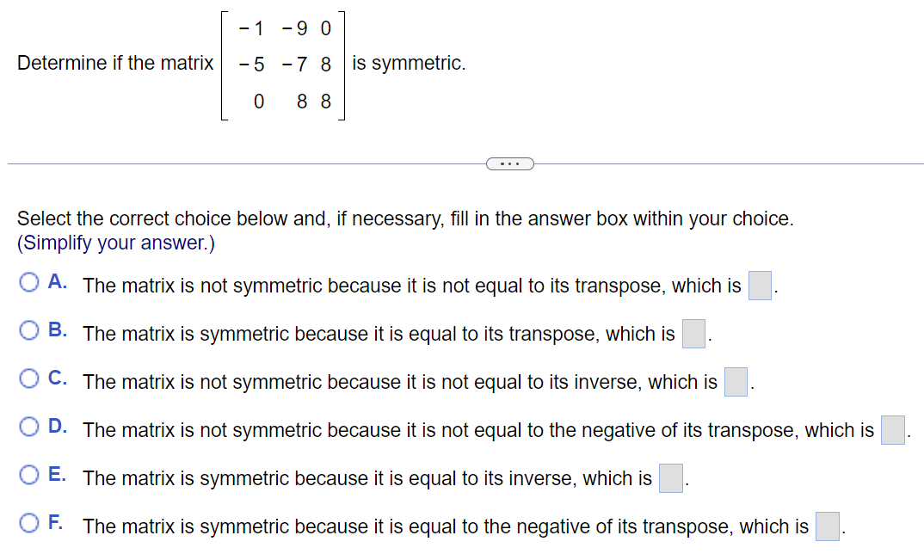Expand the ellipsis divider control
Image resolution: width=924 pixels, height=560 pixels.
(509, 163)
